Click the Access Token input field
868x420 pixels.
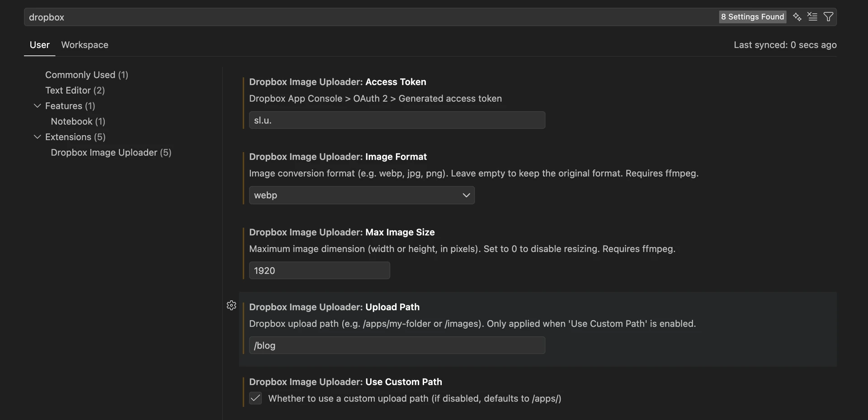(x=397, y=120)
